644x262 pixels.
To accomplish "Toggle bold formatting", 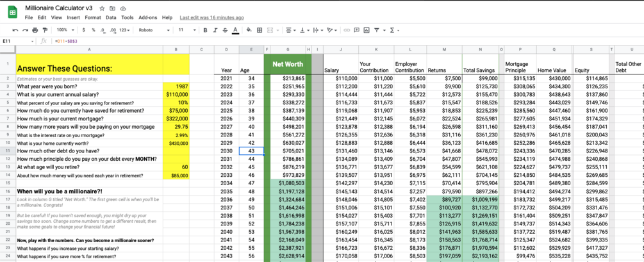I will (205, 30).
